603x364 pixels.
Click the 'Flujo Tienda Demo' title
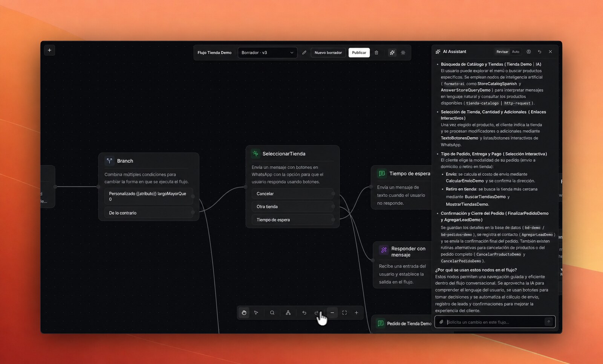(214, 53)
